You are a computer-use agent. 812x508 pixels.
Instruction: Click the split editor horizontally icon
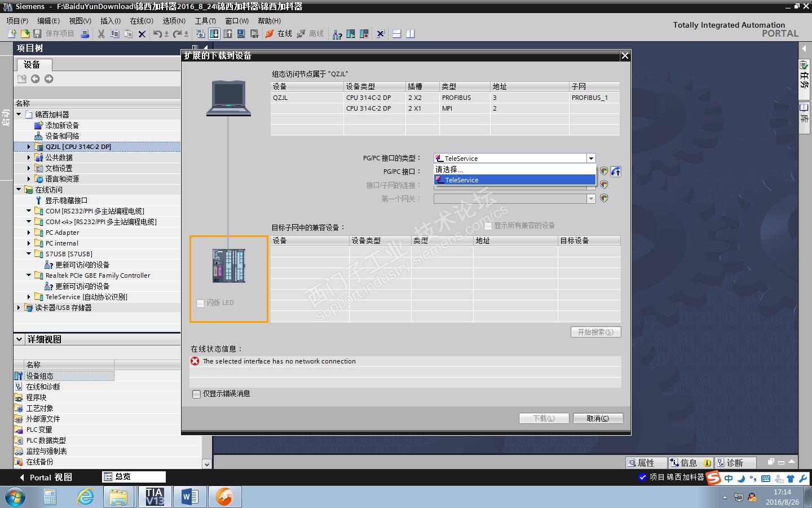point(397,34)
